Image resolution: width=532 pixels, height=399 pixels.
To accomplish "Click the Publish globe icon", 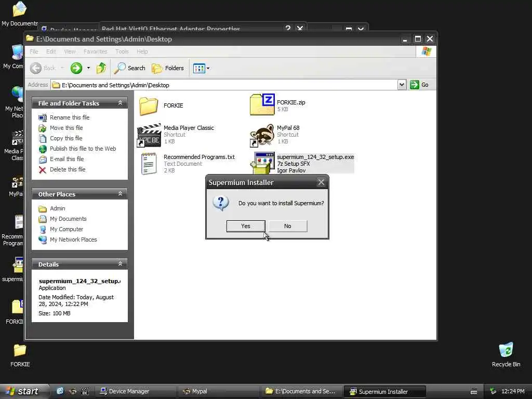I will point(43,149).
